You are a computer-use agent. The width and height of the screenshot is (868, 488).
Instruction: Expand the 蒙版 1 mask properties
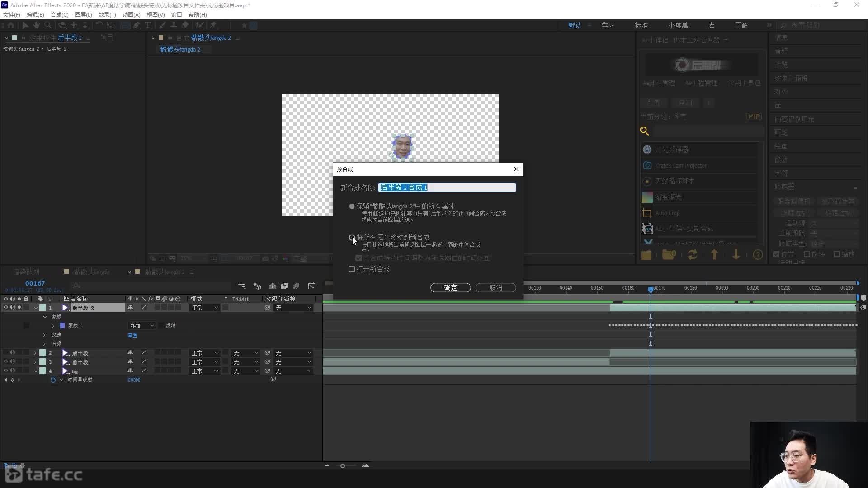[53, 326]
